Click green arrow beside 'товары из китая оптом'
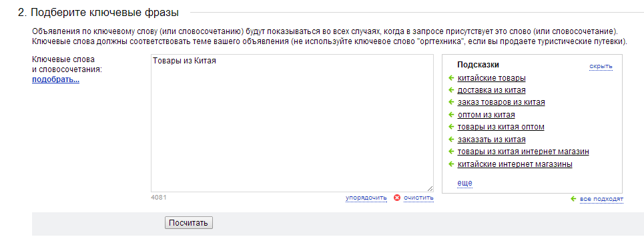644x245 pixels. 450,127
